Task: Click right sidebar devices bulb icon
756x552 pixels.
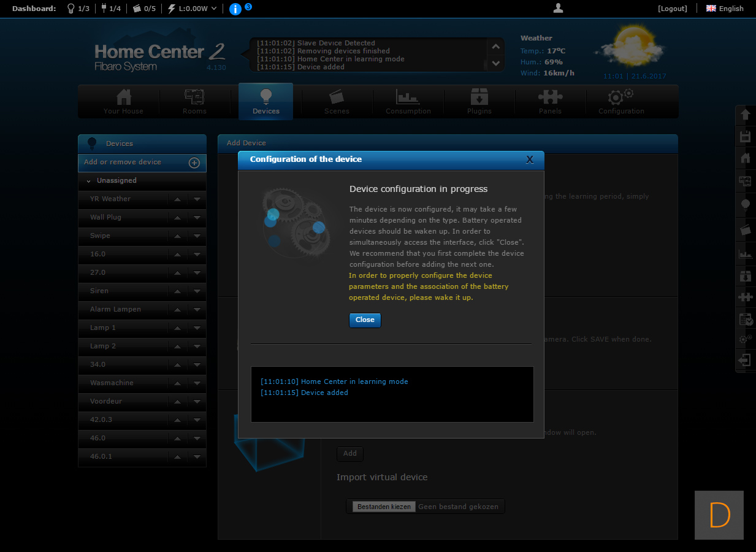Action: (746, 204)
